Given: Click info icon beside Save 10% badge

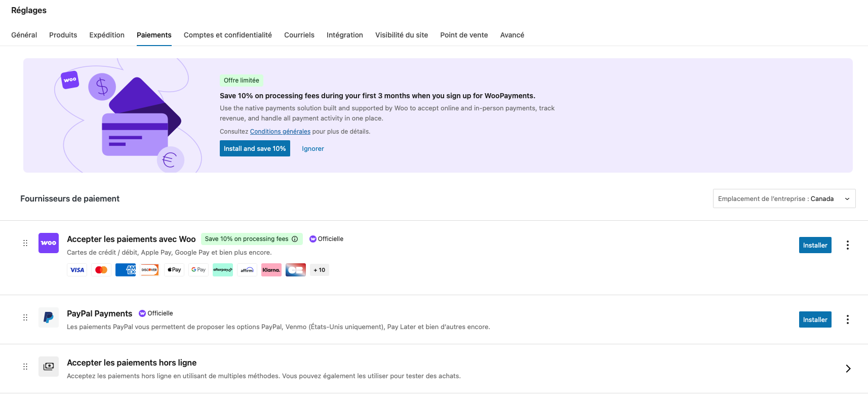Looking at the screenshot, I should 295,239.
